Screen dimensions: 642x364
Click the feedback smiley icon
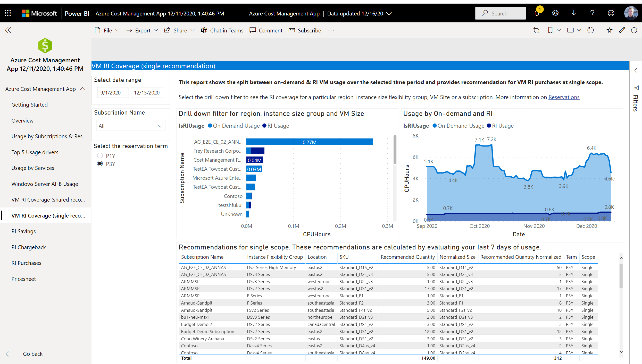coord(611,13)
